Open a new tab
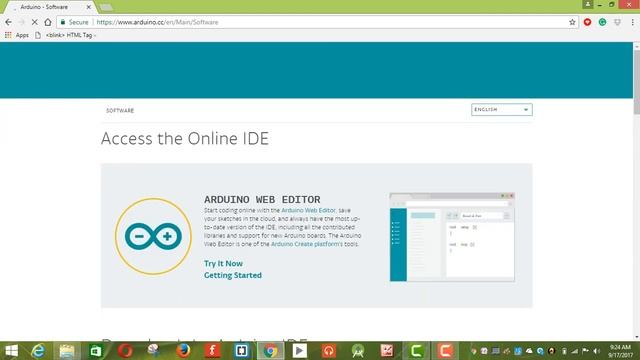This screenshot has width=640, height=360. 106,7
